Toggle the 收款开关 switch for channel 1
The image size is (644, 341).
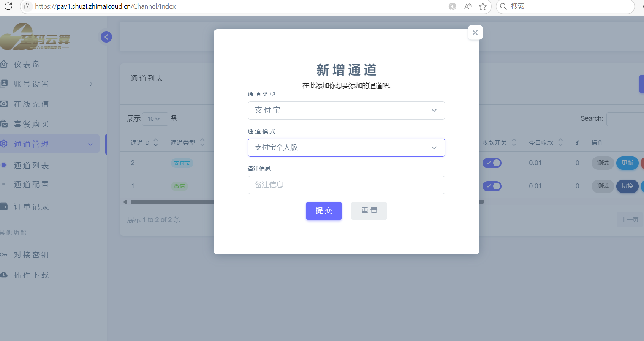[x=492, y=186]
